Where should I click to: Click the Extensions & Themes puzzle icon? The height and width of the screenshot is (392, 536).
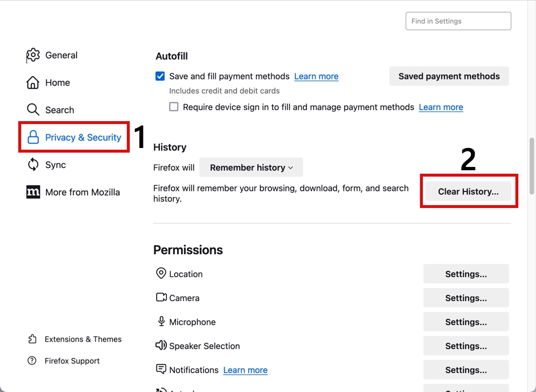[33, 339]
